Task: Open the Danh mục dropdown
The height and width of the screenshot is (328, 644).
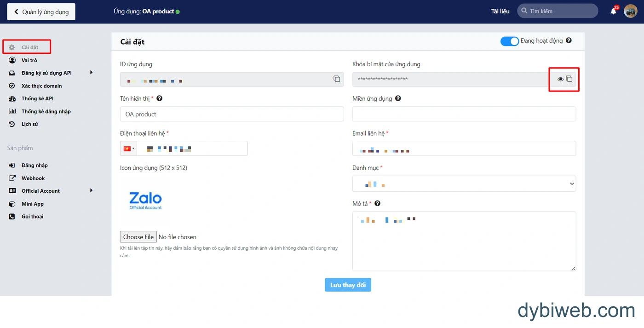Action: click(464, 184)
